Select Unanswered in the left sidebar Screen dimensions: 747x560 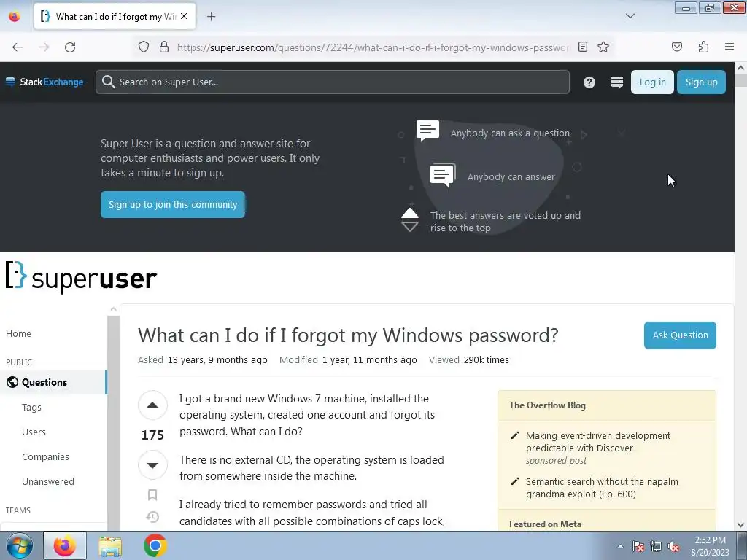(x=48, y=481)
